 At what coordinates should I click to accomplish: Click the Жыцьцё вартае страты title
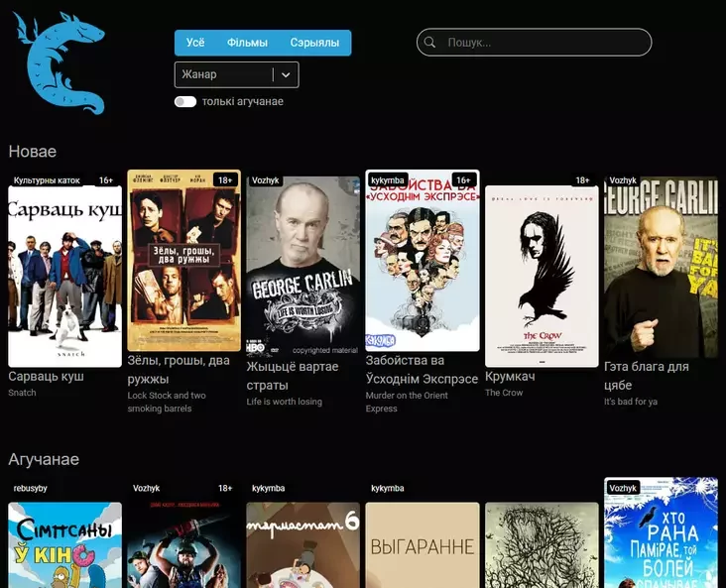293,376
